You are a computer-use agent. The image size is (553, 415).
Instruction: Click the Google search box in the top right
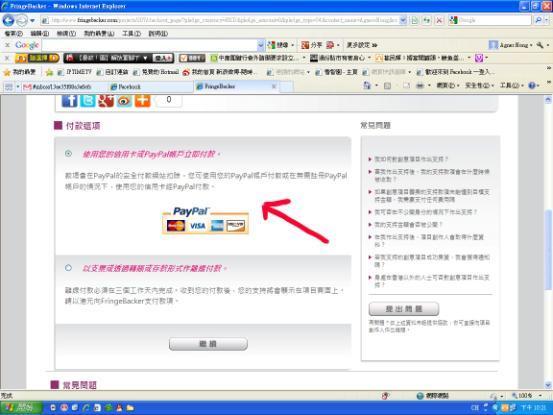[493, 20]
